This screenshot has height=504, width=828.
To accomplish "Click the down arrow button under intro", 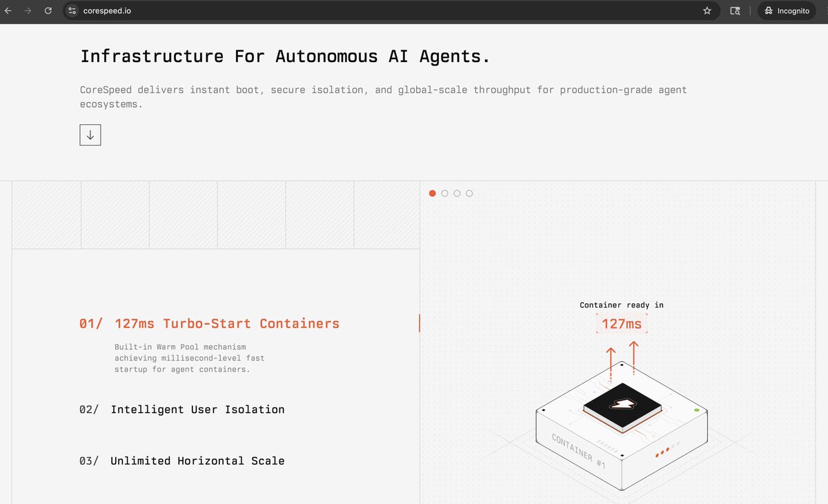I will [90, 135].
